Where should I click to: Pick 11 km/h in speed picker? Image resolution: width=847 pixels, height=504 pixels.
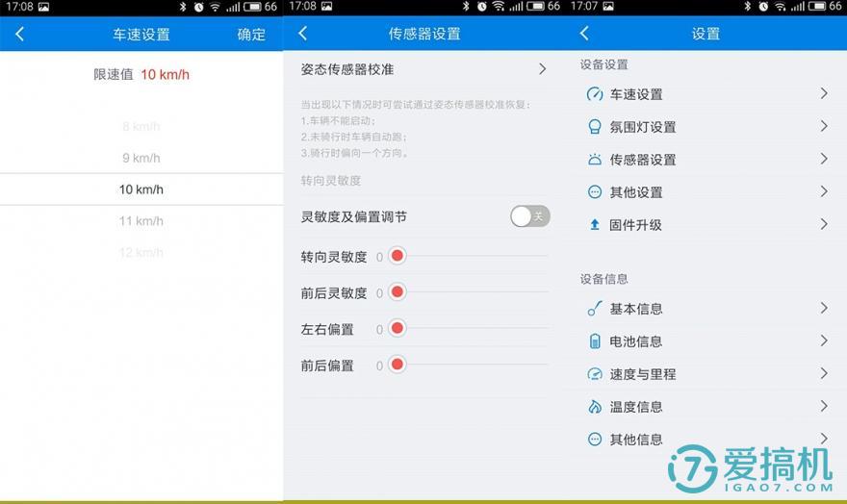click(x=141, y=221)
